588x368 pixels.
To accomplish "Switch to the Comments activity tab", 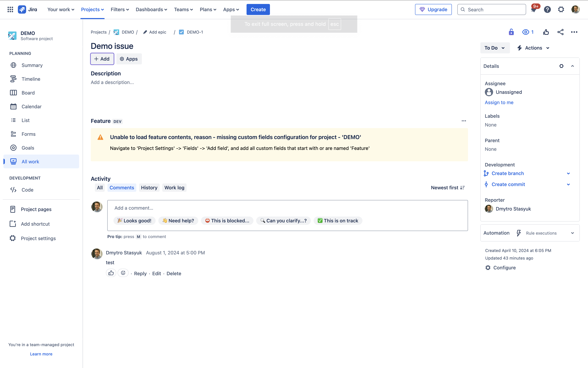I will [122, 188].
